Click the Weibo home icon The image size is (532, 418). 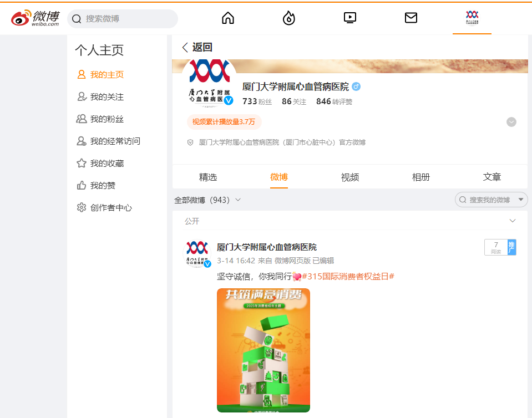[x=227, y=18]
